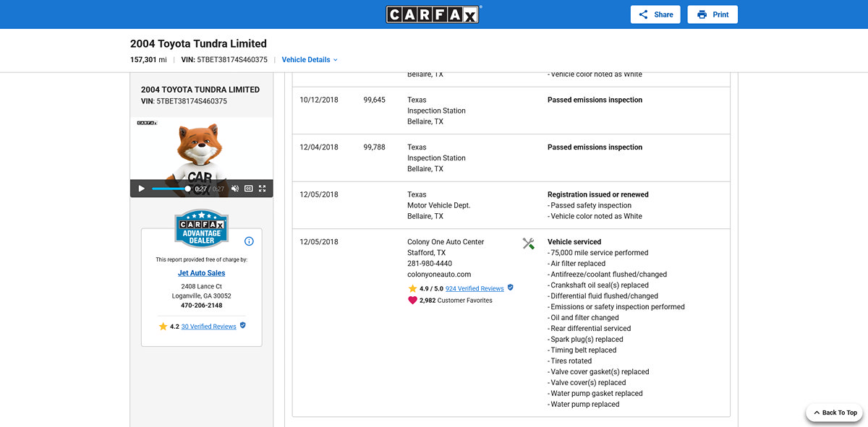Unmute the video sound icon
This screenshot has width=868, height=427.
(235, 189)
